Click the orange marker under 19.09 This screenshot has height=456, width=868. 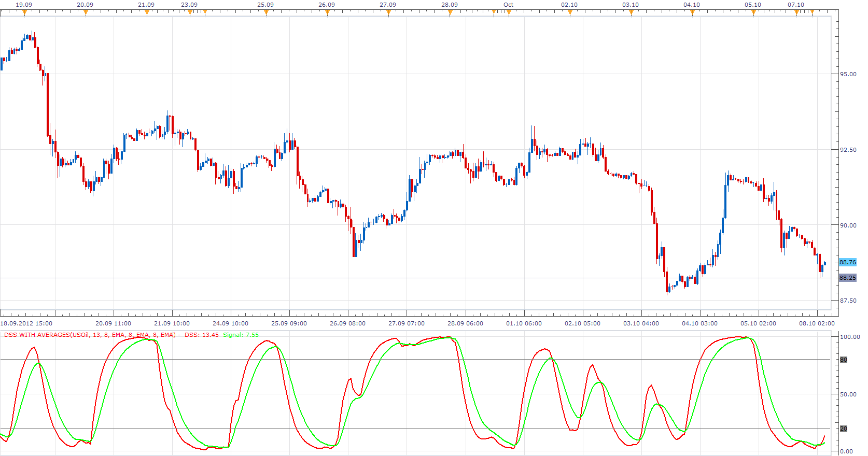click(x=24, y=13)
